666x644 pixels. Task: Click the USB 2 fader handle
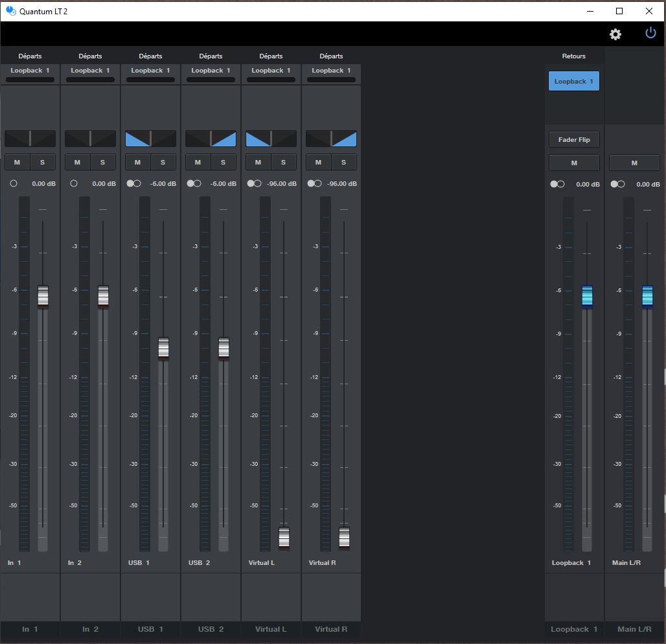click(224, 348)
